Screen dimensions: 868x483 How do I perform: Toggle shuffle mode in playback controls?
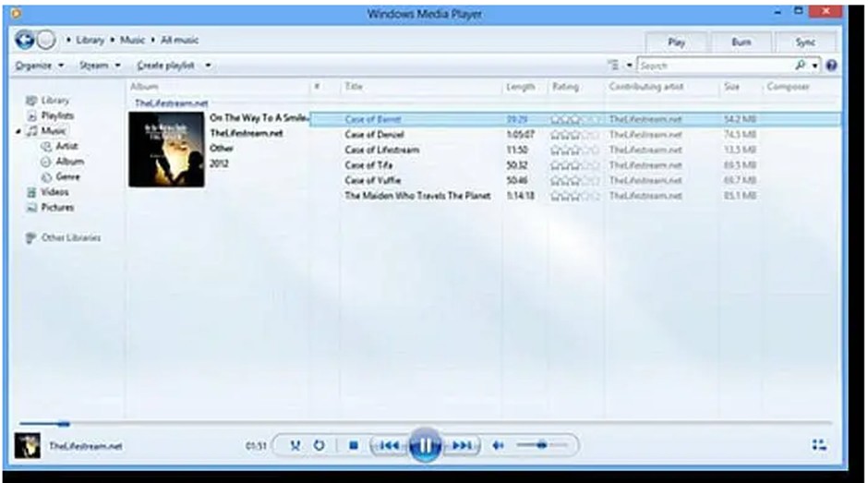coord(295,445)
